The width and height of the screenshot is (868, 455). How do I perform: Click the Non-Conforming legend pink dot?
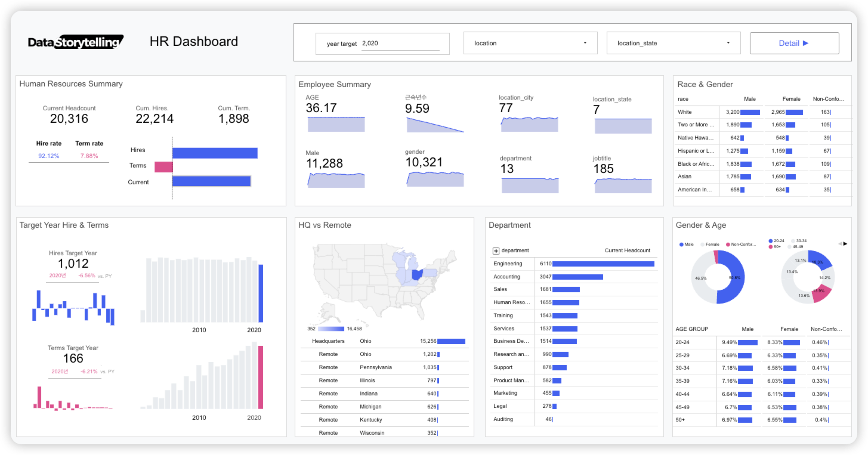click(x=728, y=244)
